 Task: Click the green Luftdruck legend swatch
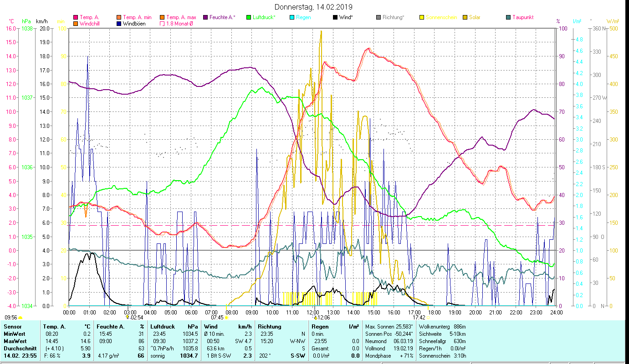(x=249, y=17)
